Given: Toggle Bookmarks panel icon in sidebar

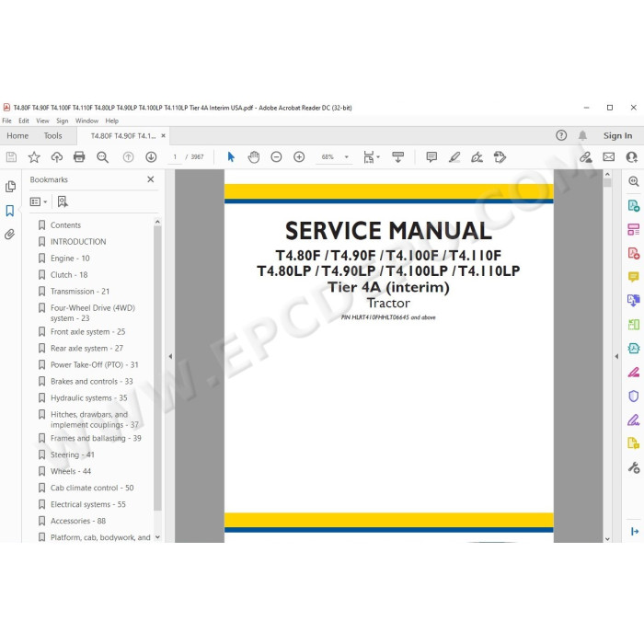Looking at the screenshot, I should 10,211.
